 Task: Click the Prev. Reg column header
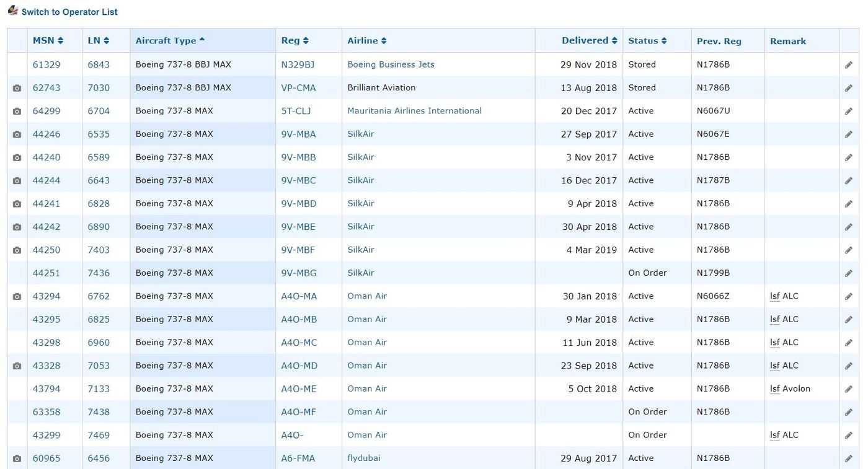(x=719, y=42)
